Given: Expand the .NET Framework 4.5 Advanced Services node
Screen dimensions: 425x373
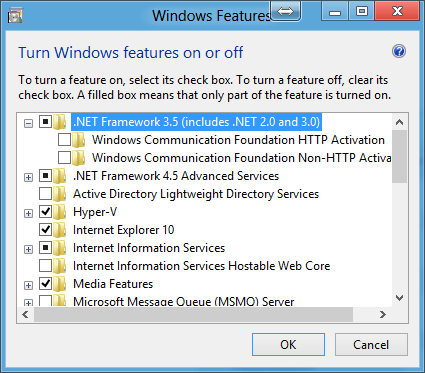Looking at the screenshot, I should click(29, 177).
